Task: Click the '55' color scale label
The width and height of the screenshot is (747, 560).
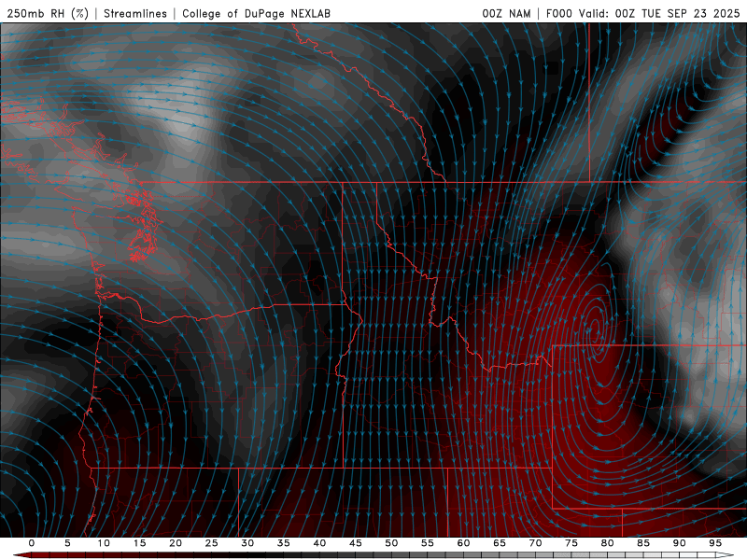Action: [428, 543]
